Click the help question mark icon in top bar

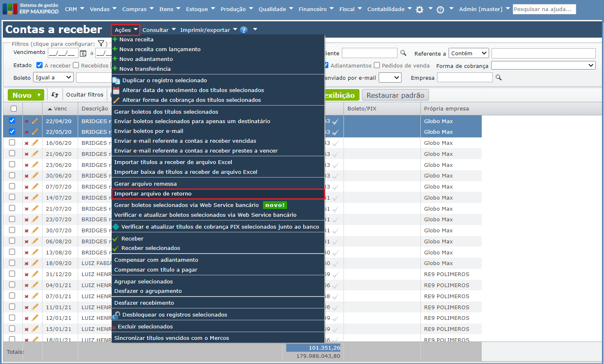pos(440,9)
